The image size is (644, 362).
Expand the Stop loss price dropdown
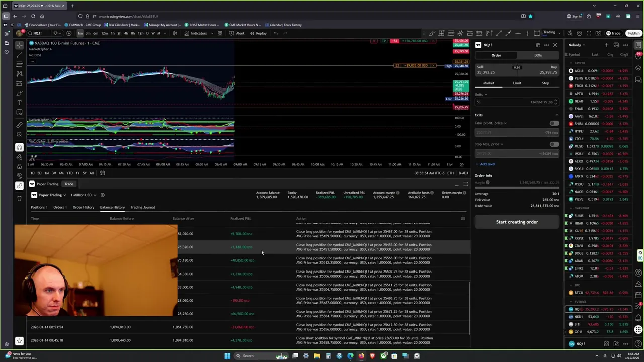(489, 144)
